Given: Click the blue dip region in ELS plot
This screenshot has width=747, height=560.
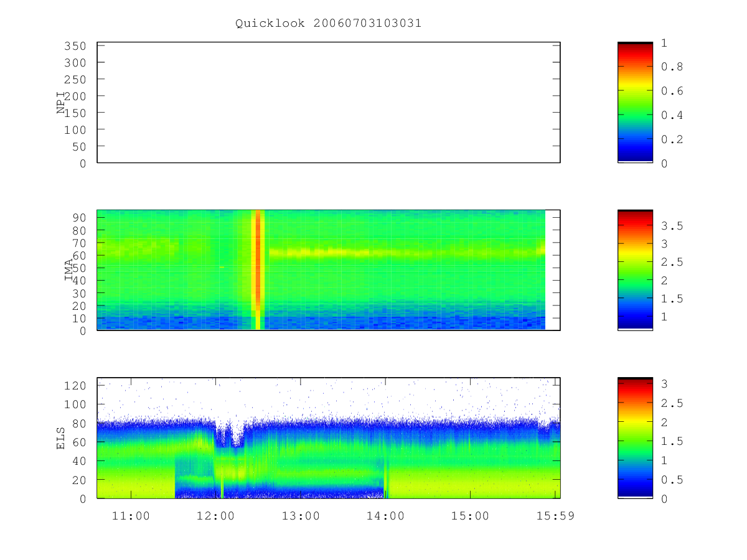Looking at the screenshot, I should (x=228, y=434).
